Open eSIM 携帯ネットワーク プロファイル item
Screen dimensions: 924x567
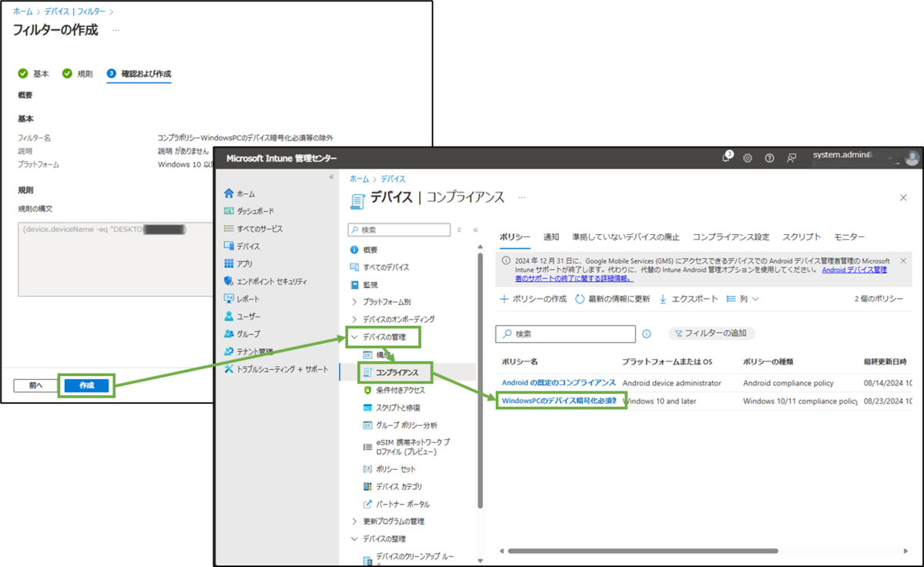point(407,447)
